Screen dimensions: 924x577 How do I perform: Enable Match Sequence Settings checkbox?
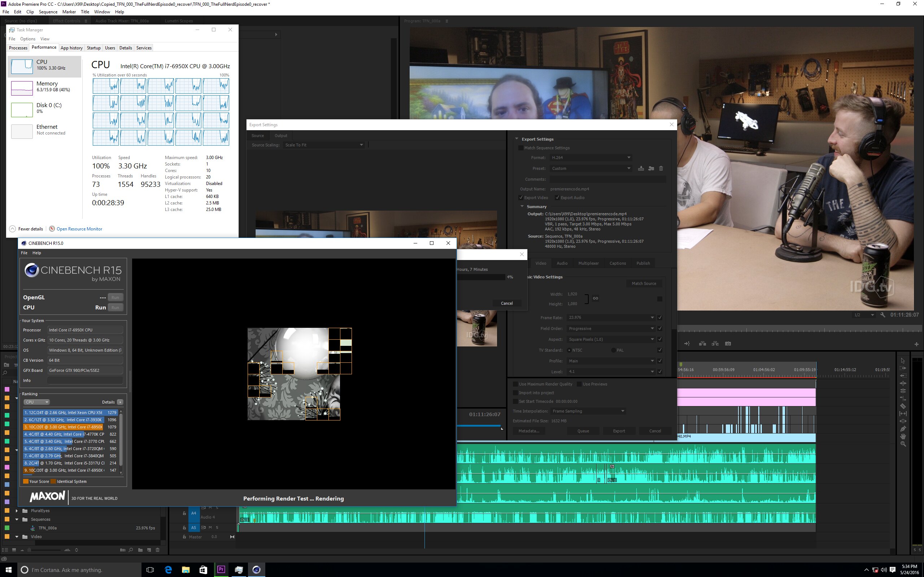[x=520, y=148]
